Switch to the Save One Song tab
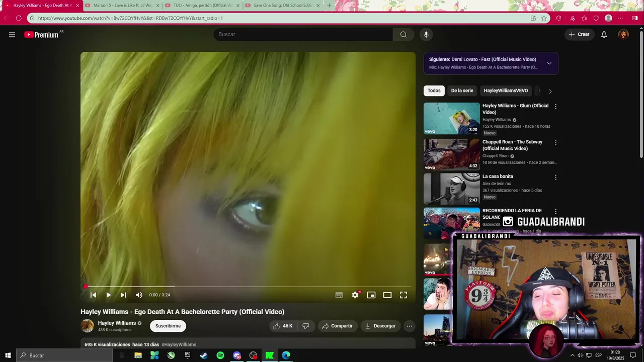Image resolution: width=644 pixels, height=362 pixels. point(283,6)
